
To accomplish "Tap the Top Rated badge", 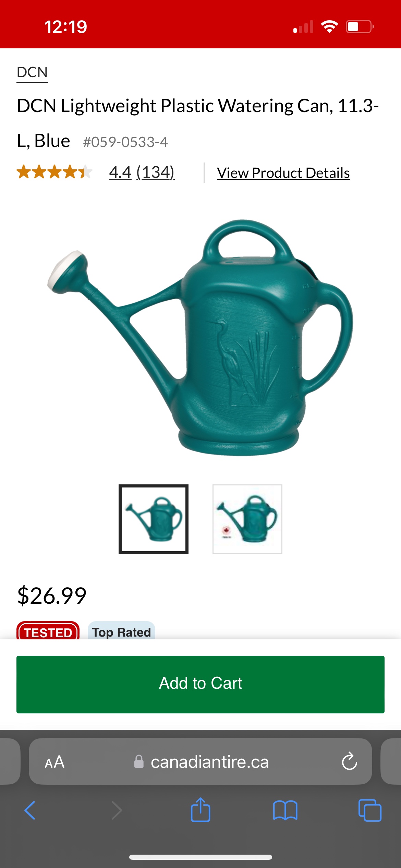I will tap(122, 631).
